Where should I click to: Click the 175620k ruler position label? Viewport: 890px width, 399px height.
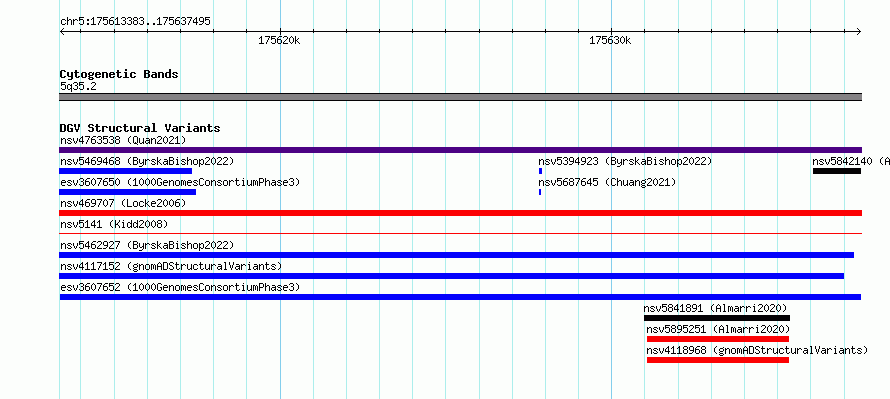click(x=279, y=41)
